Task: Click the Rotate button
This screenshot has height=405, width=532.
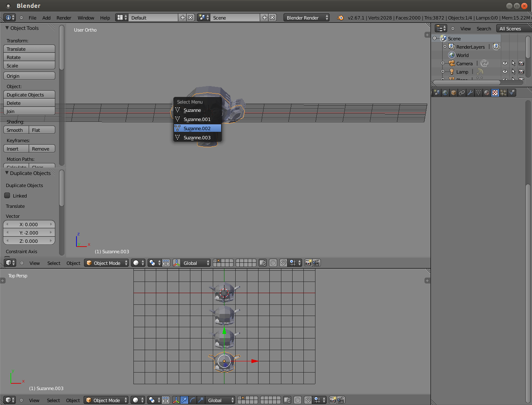Action: pos(29,57)
